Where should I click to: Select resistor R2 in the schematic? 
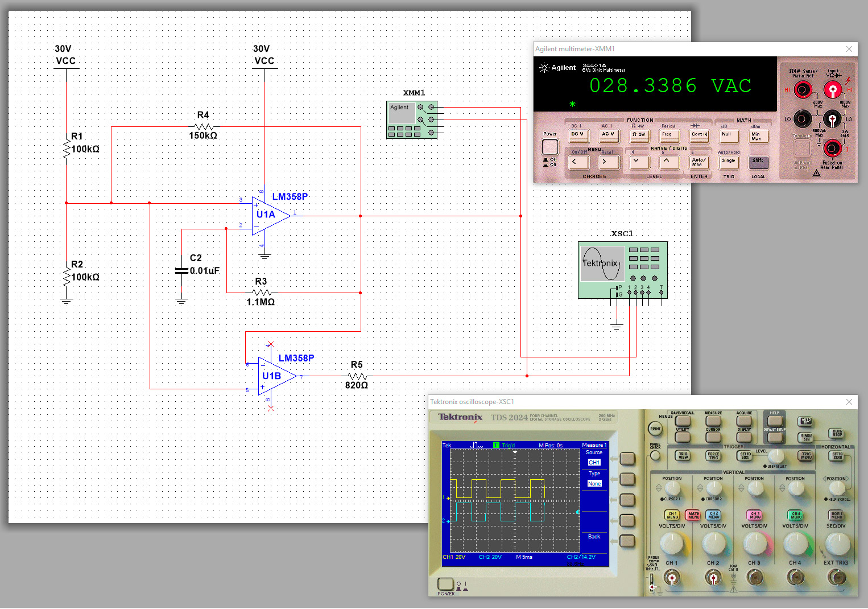pos(67,277)
